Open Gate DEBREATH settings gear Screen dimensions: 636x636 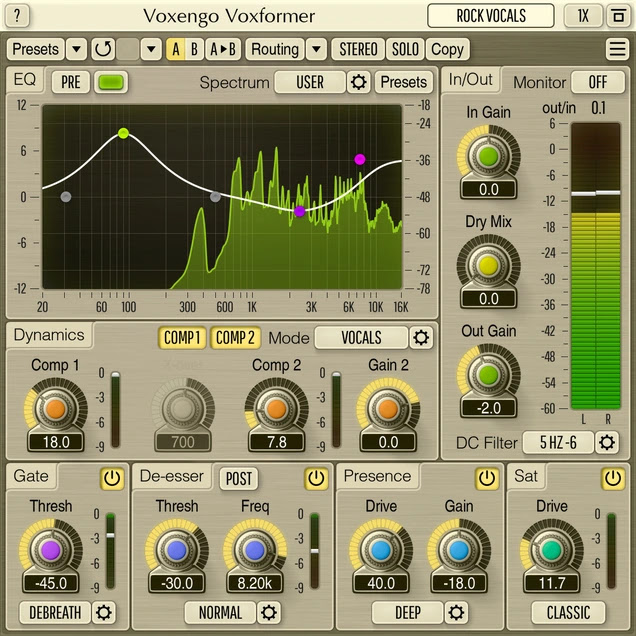[103, 612]
